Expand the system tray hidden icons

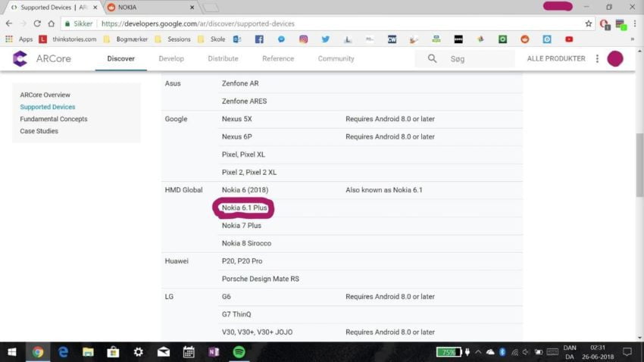click(x=478, y=352)
